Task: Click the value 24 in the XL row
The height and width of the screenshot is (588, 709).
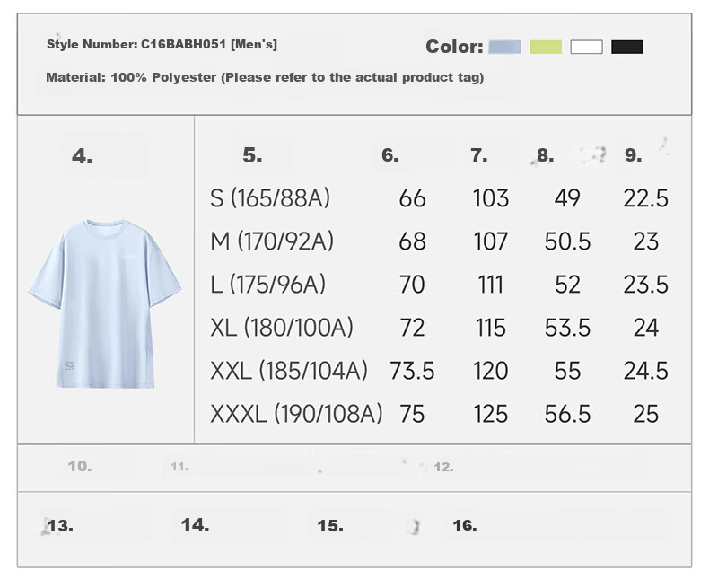Action: pyautogui.click(x=645, y=328)
